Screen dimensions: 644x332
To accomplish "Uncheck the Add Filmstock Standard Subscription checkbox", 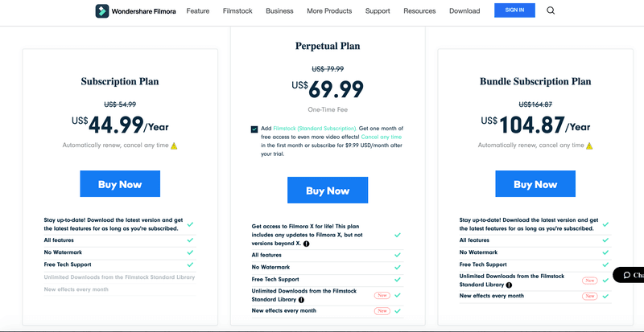I will point(254,129).
